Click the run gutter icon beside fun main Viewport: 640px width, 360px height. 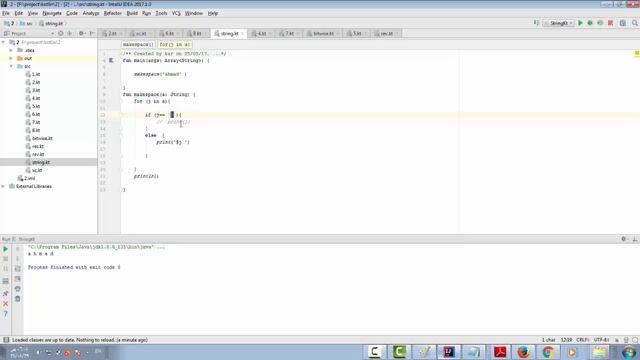coord(111,60)
